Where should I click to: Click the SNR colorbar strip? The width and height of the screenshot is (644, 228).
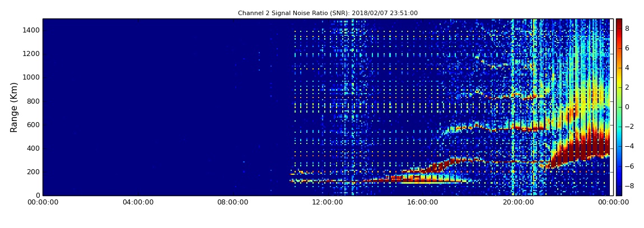619,107
